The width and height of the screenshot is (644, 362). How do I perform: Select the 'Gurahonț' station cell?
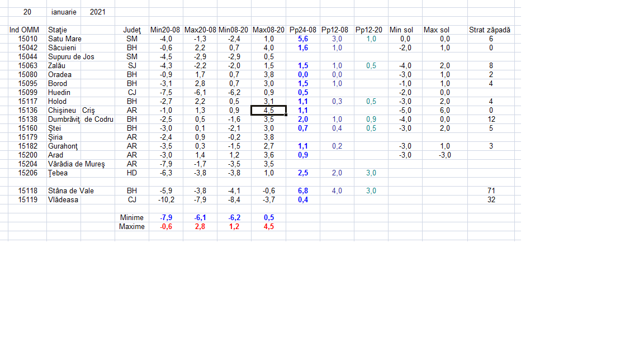point(64,146)
